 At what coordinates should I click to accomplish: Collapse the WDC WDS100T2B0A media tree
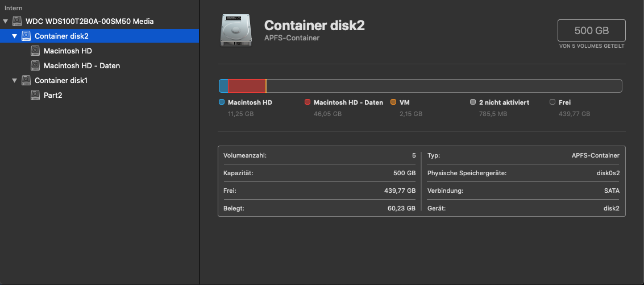click(6, 21)
